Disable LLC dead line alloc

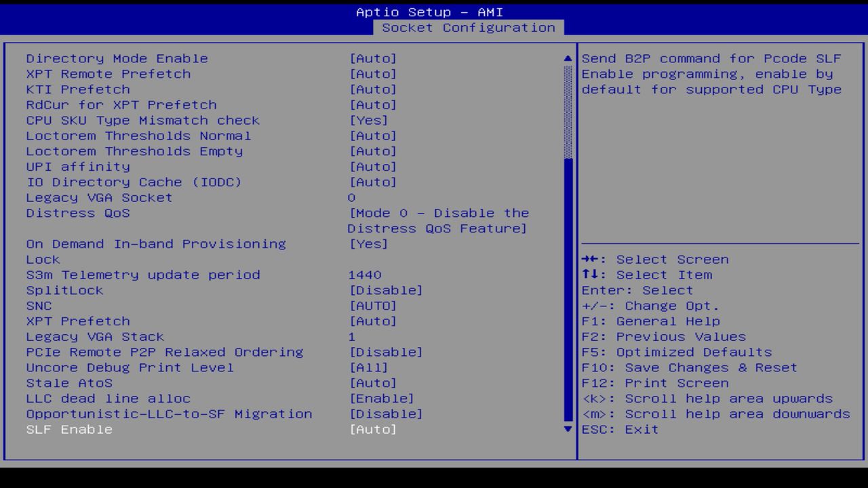point(383,399)
